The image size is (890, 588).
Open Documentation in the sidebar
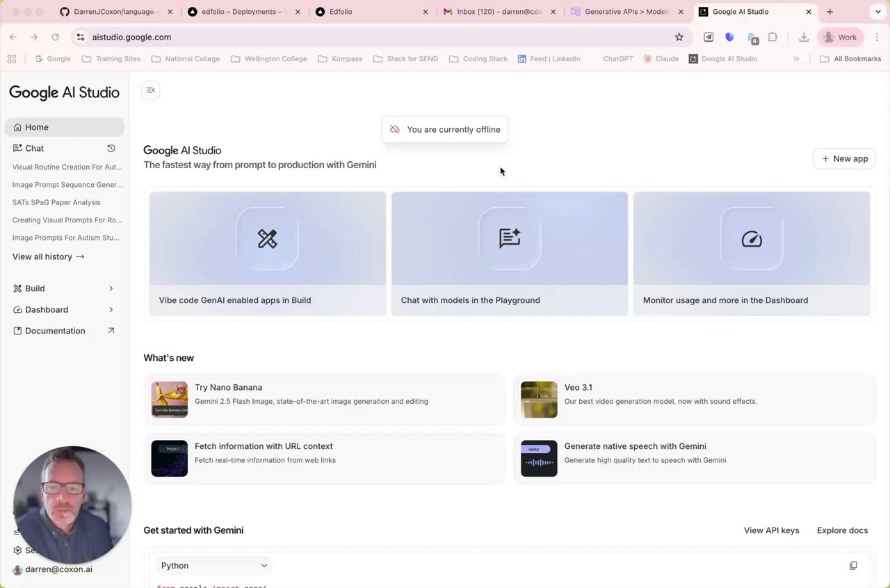[64, 331]
